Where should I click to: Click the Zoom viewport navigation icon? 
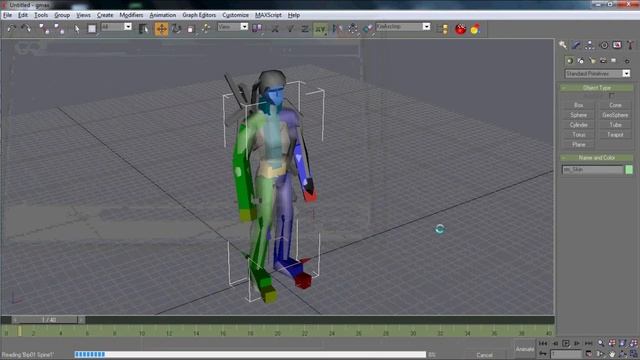(601, 343)
